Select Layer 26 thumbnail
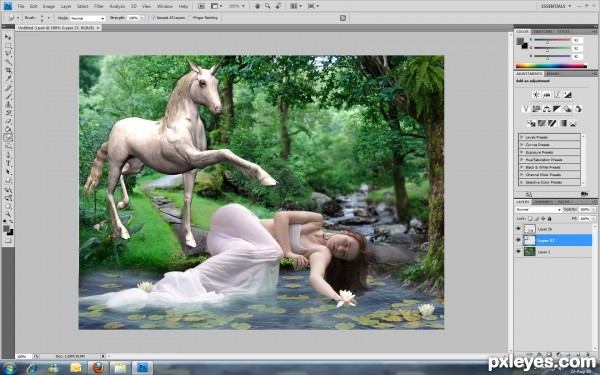This screenshot has width=600, height=375. pos(530,229)
